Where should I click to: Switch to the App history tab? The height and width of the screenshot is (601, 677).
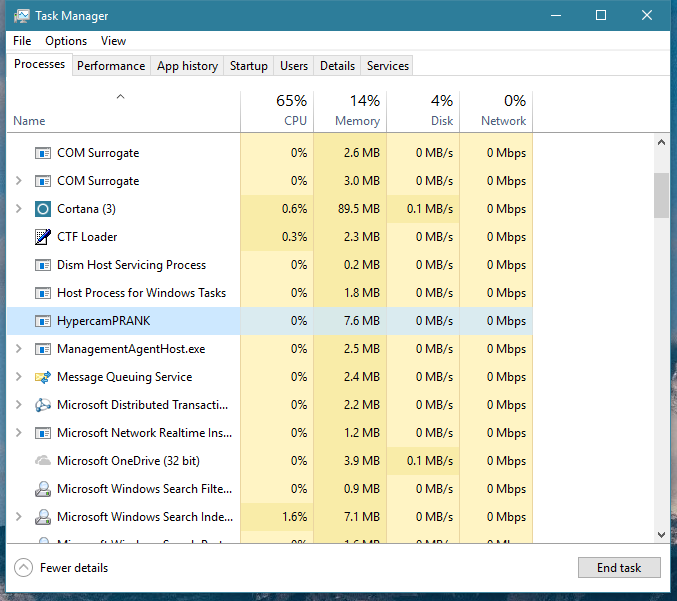click(187, 66)
